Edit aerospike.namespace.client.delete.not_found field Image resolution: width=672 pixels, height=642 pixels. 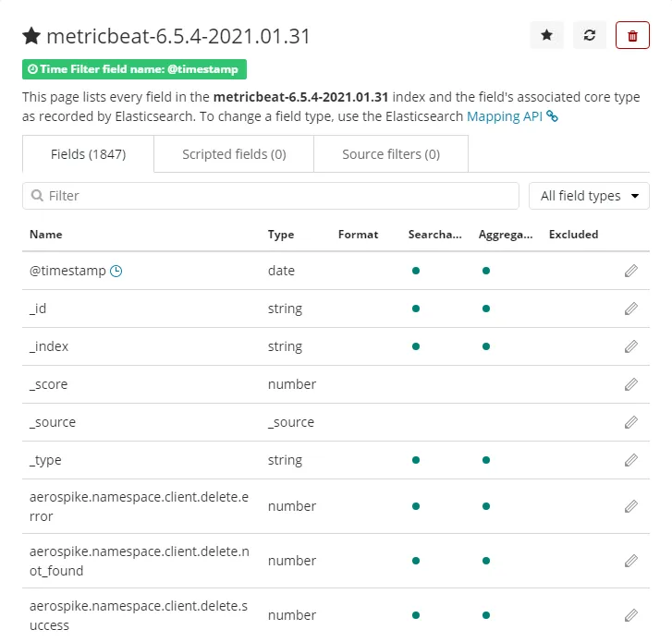[631, 561]
